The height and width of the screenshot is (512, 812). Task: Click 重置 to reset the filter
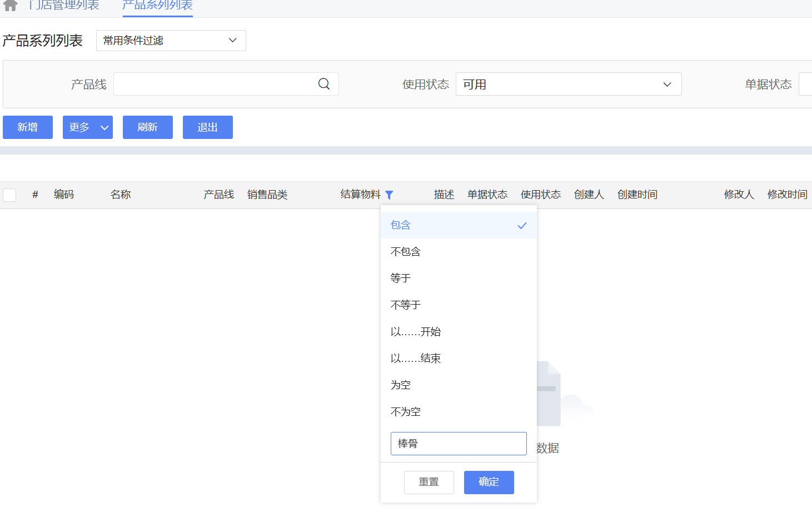click(x=429, y=482)
